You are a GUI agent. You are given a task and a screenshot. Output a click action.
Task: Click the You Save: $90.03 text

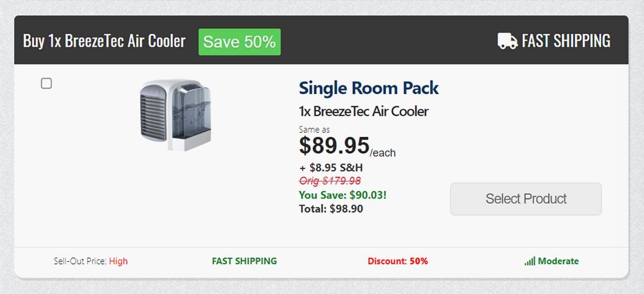pyautogui.click(x=343, y=195)
